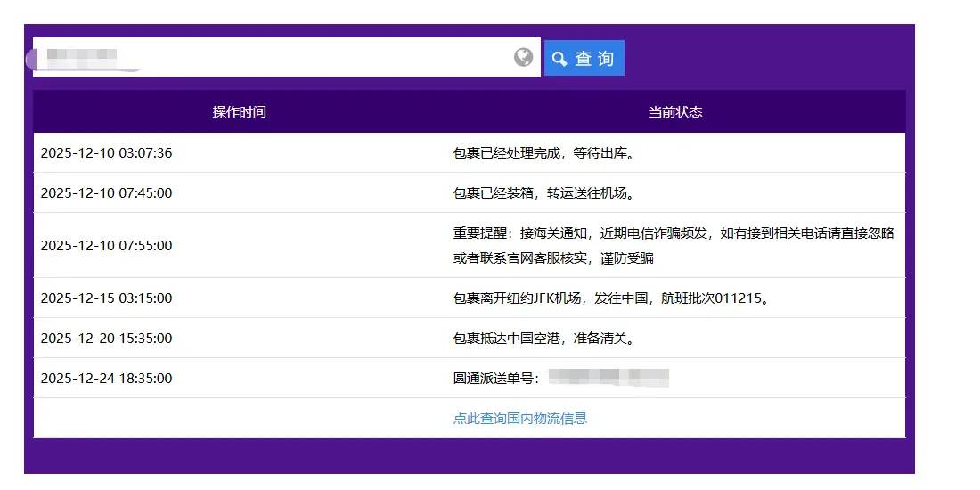
Task: Click the 操作时间 column header
Action: (x=240, y=112)
